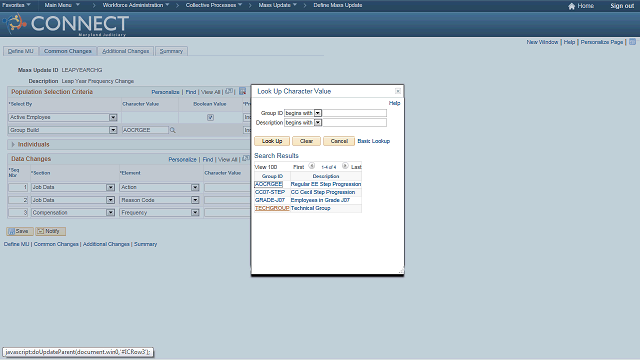Click Personalize in Population Selection Criteria
The height and width of the screenshot is (360, 640).
point(165,92)
